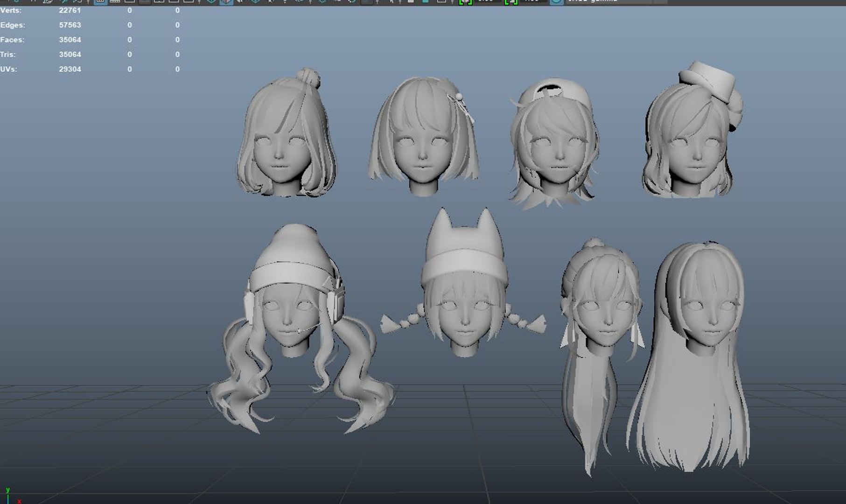Click the 'Faces:' label in the HUD
846x504 pixels.
click(x=12, y=40)
